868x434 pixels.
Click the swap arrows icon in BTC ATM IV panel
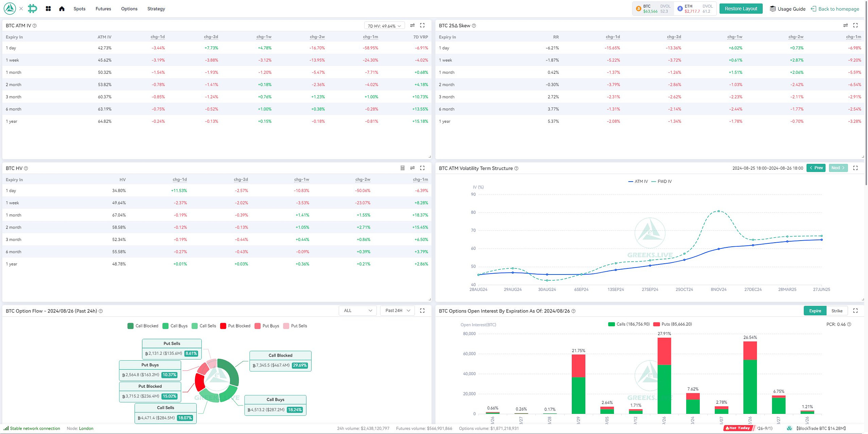point(412,25)
